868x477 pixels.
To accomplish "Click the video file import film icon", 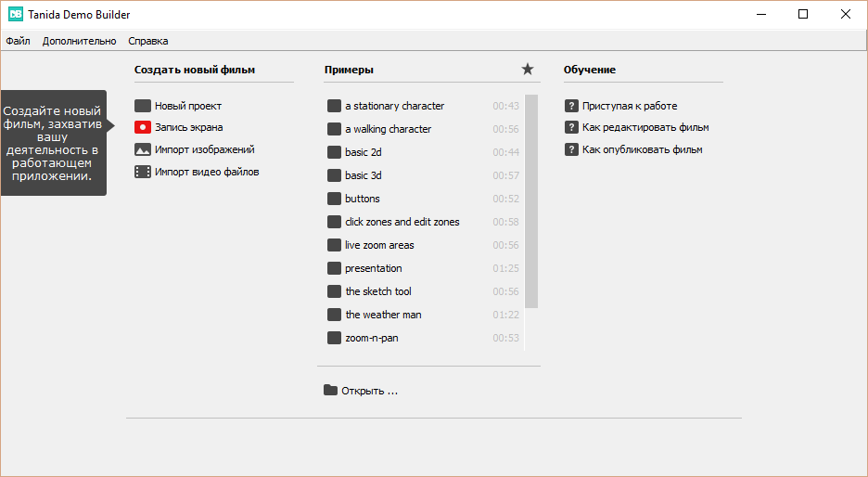I will [142, 172].
